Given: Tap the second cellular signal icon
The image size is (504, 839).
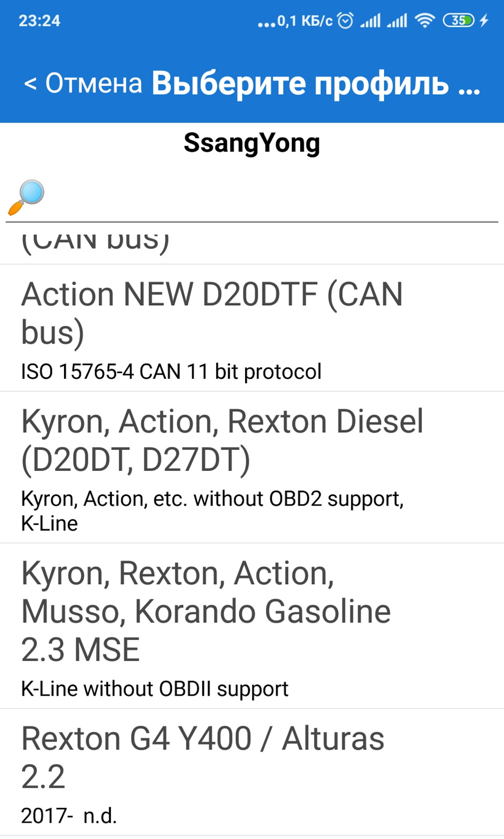Looking at the screenshot, I should (397, 20).
